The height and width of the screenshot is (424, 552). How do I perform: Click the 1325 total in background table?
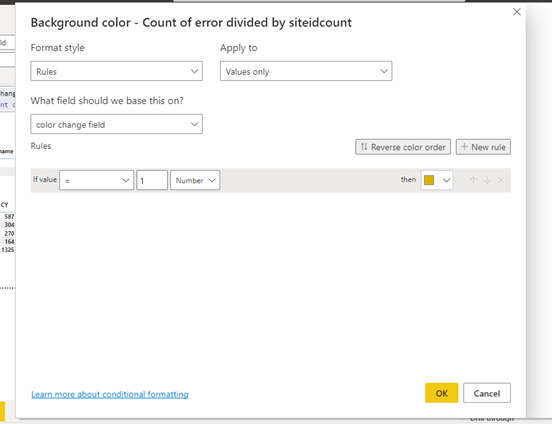tap(8, 250)
